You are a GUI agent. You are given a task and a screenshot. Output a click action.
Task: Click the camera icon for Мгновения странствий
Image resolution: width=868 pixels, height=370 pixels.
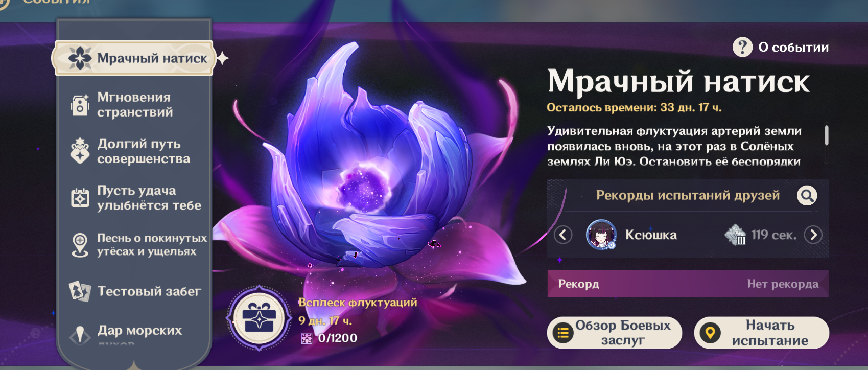pyautogui.click(x=80, y=105)
